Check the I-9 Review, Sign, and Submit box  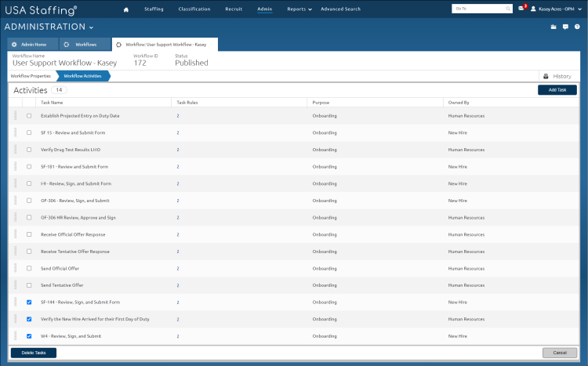29,183
